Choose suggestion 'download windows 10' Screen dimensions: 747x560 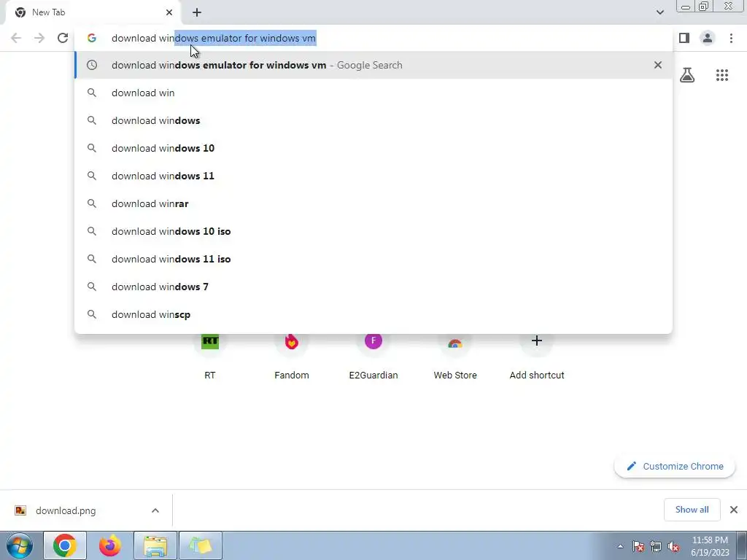(373, 148)
